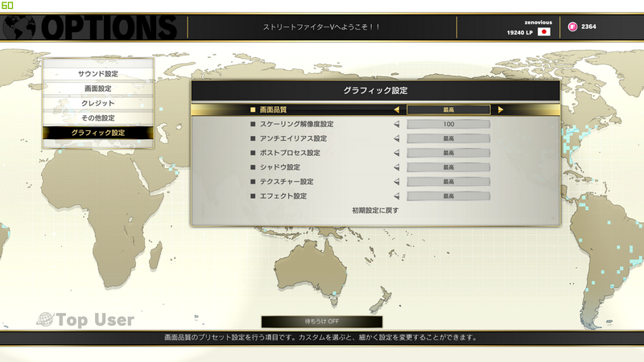Click left arrow for テクスチャー設定
This screenshot has width=644, height=362.
tap(396, 182)
